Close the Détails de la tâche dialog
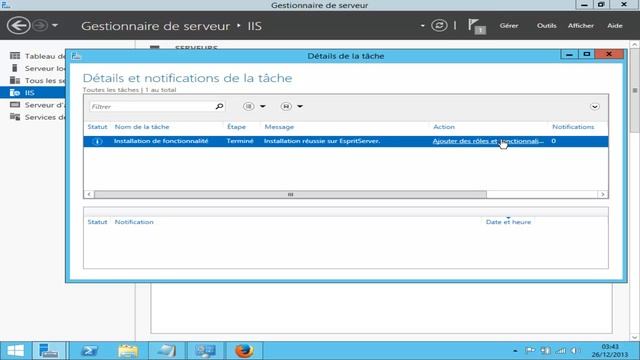640x360 pixels. (x=609, y=54)
